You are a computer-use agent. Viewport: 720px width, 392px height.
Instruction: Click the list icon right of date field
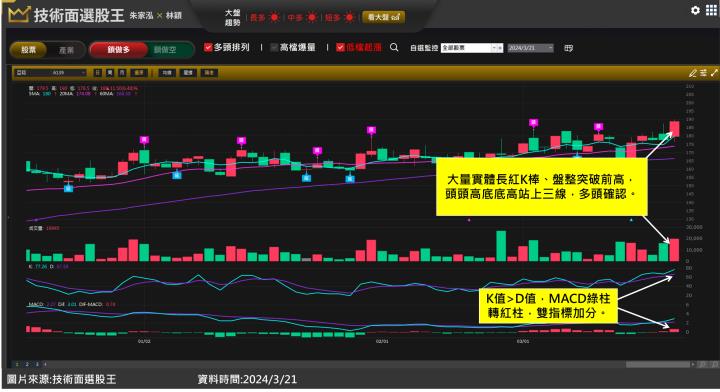[x=568, y=48]
